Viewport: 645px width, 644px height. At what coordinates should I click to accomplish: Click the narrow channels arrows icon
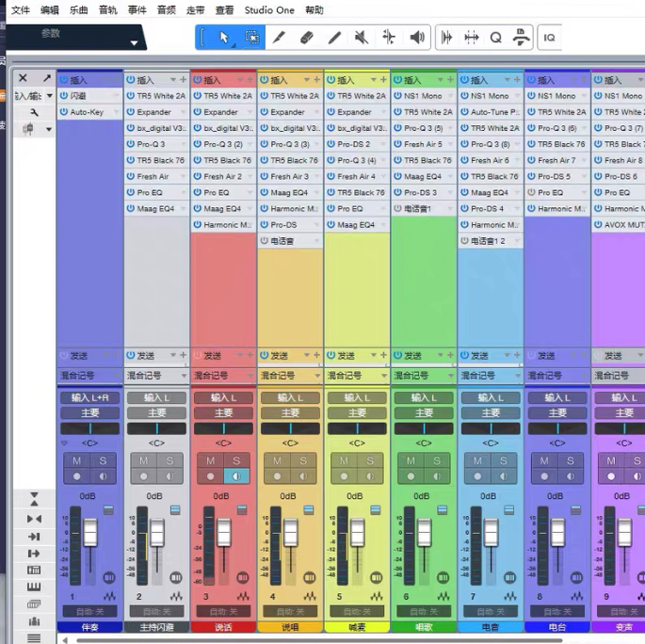point(34,519)
